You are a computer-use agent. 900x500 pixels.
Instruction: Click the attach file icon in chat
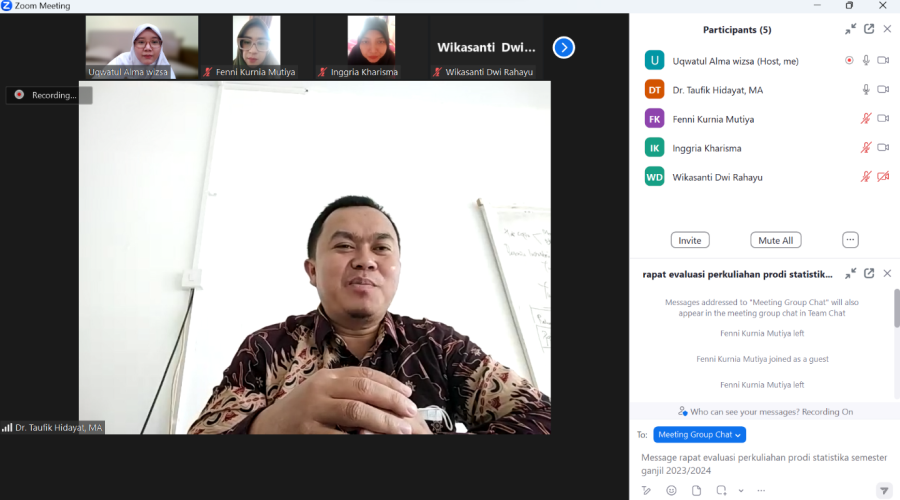pyautogui.click(x=695, y=490)
